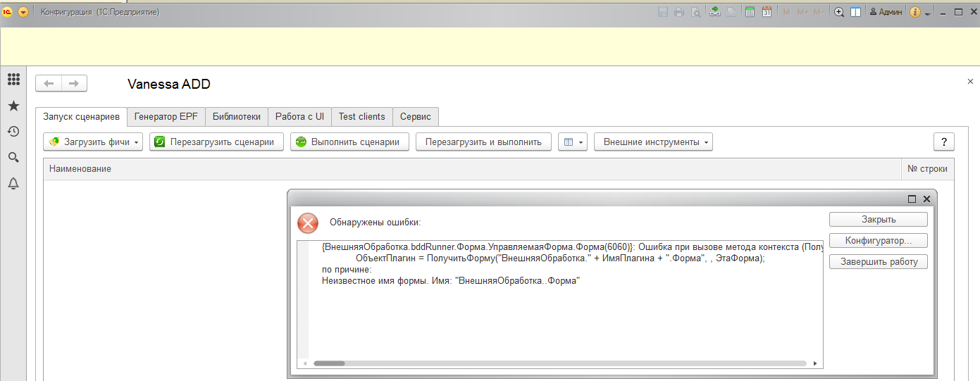Image resolution: width=980 pixels, height=381 pixels.
Task: Click № строки column header
Action: [x=928, y=169]
